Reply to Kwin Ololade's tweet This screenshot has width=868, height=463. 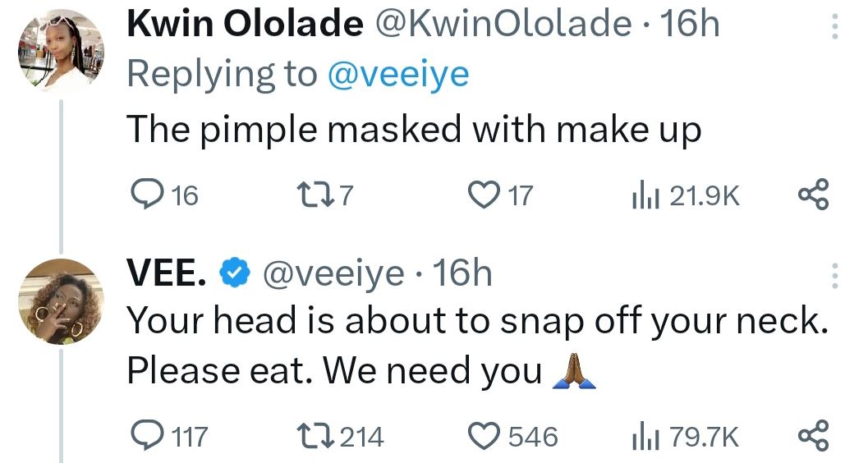148,195
